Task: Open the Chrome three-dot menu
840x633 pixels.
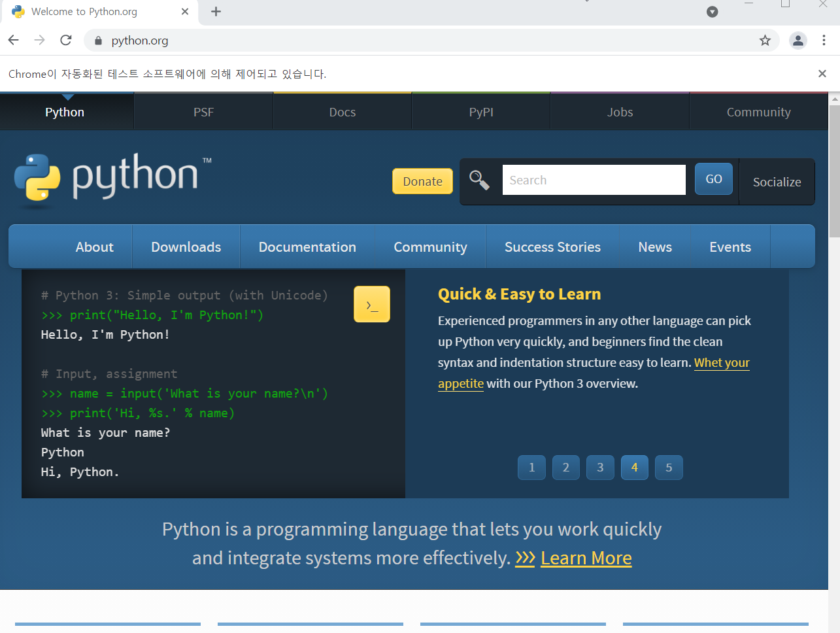Action: point(824,41)
